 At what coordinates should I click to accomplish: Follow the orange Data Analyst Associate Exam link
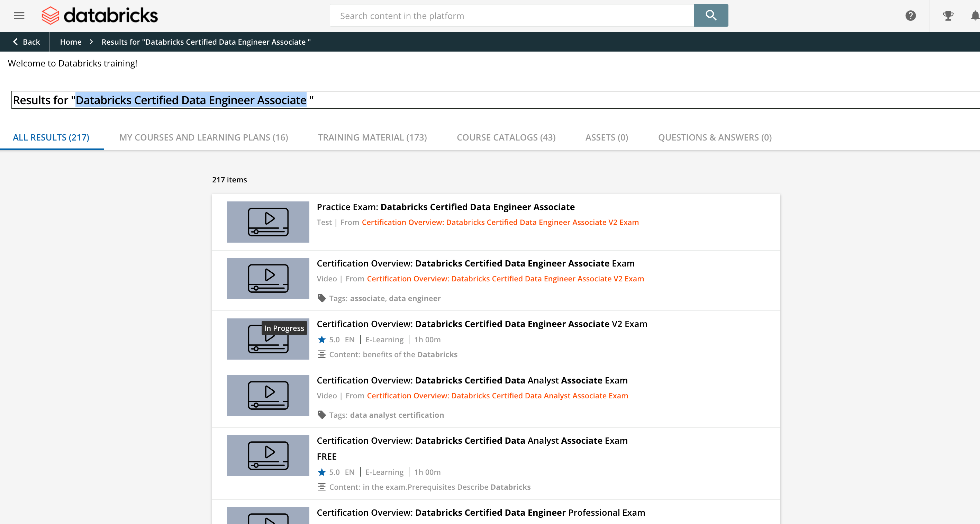(497, 396)
